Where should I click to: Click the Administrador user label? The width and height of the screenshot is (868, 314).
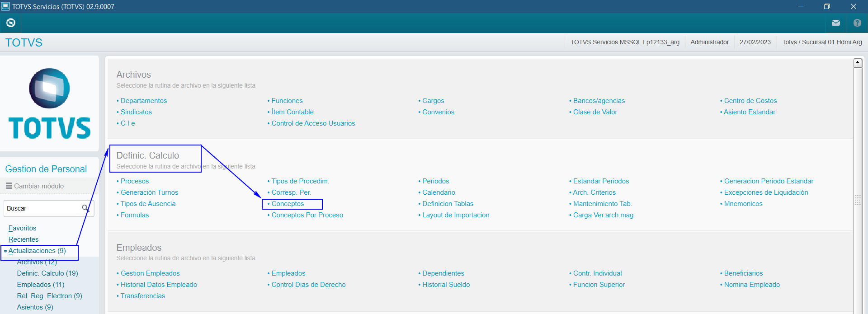tap(709, 42)
